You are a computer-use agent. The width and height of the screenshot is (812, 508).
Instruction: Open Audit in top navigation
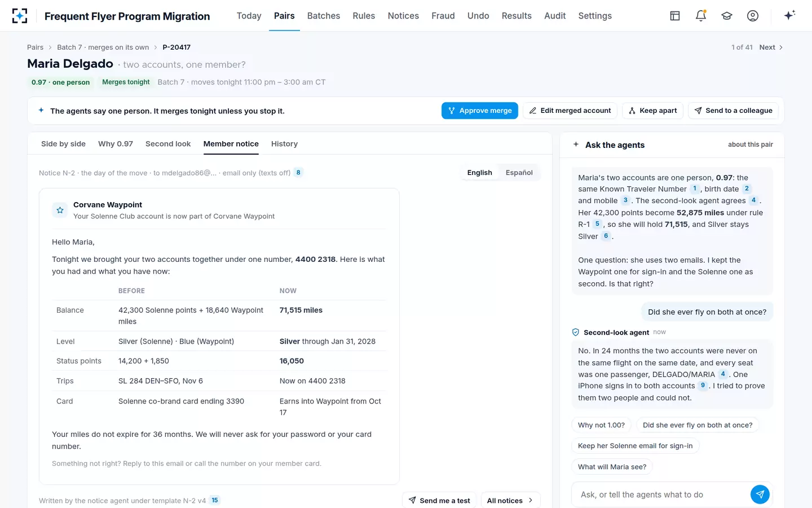[x=555, y=16]
